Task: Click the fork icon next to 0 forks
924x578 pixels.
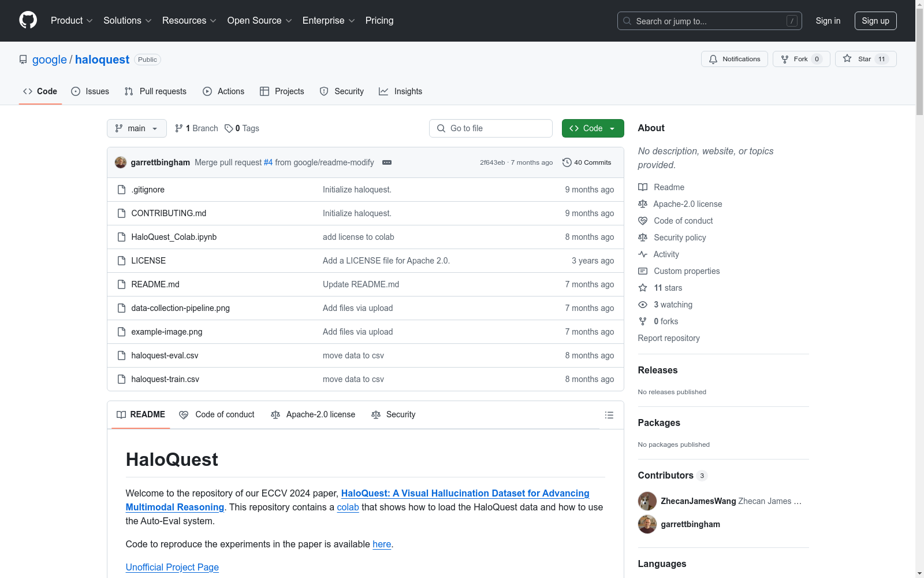Action: coord(643,321)
